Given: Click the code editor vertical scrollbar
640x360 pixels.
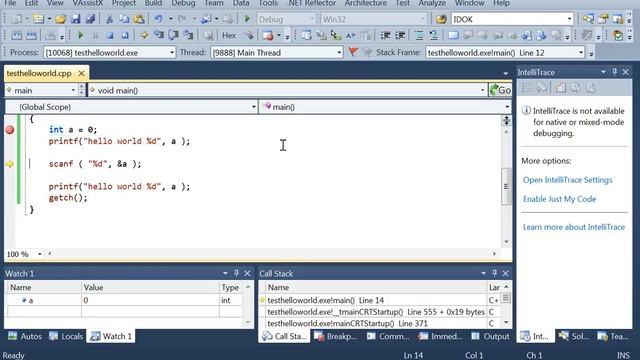Looking at the screenshot, I should pos(506,187).
